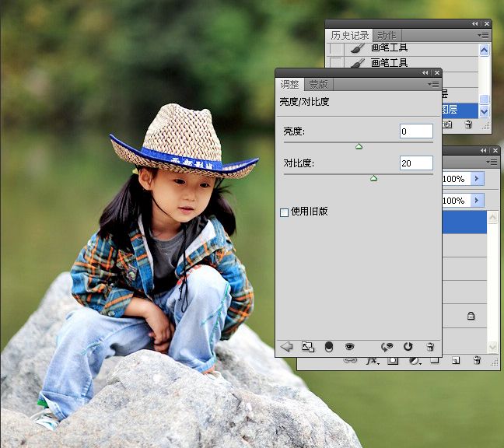Viewport: 504px width, 448px height.
Task: Open History panel flyout menu
Action: [x=483, y=35]
